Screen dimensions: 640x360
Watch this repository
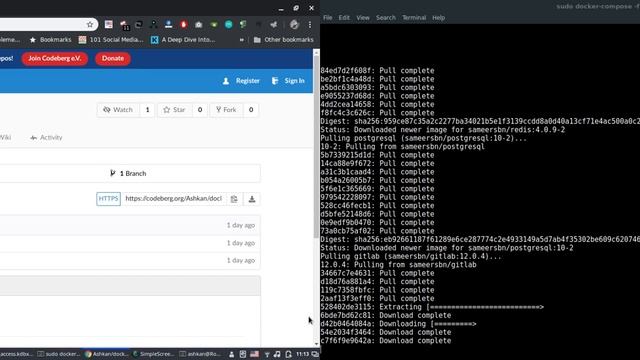coord(118,110)
